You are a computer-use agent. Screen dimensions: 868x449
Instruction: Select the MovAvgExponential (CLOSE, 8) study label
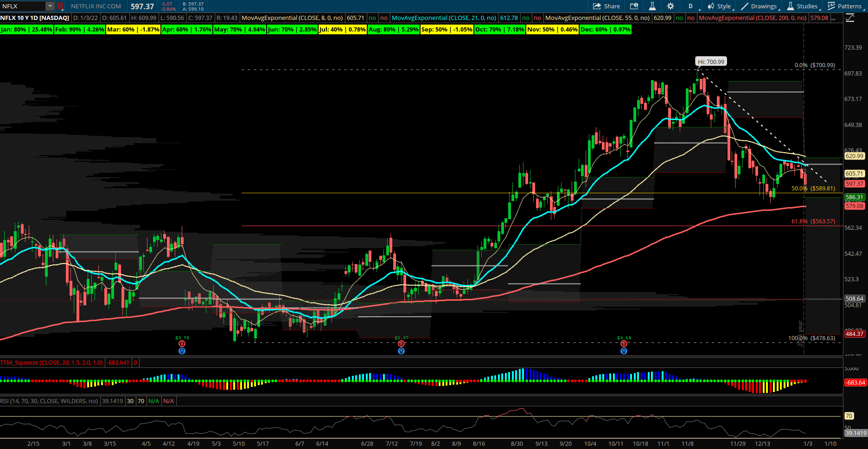pyautogui.click(x=293, y=18)
